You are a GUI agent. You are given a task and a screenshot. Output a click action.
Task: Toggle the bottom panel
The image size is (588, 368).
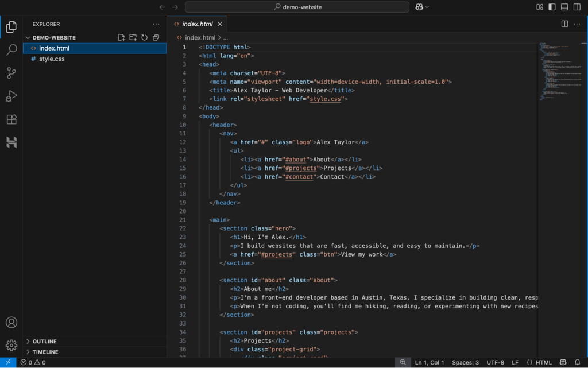[x=564, y=7]
